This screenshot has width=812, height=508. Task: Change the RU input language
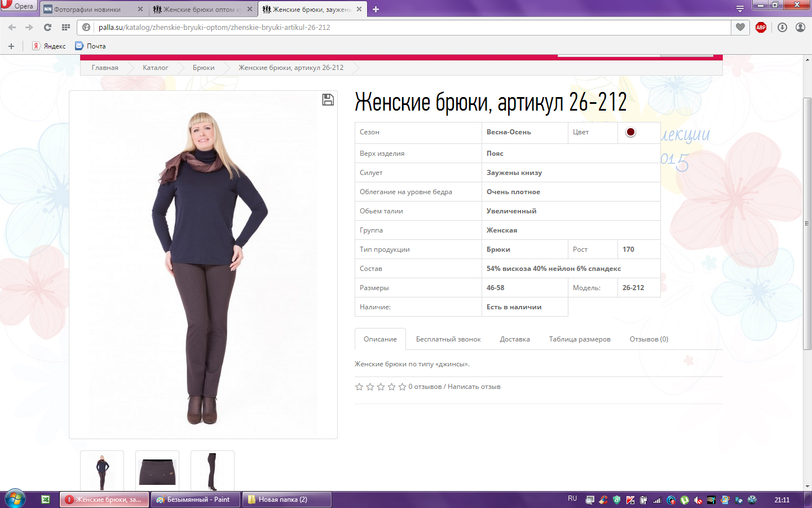pyautogui.click(x=572, y=499)
